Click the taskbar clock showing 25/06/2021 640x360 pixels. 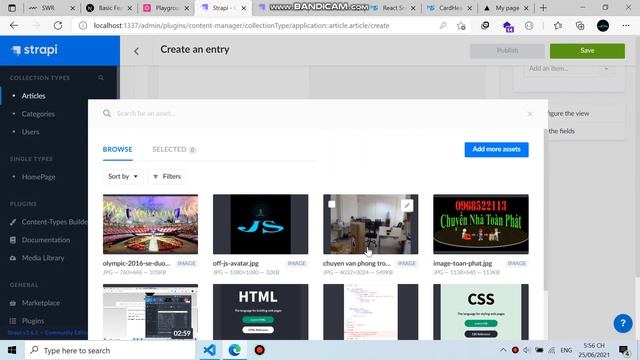[593, 350]
